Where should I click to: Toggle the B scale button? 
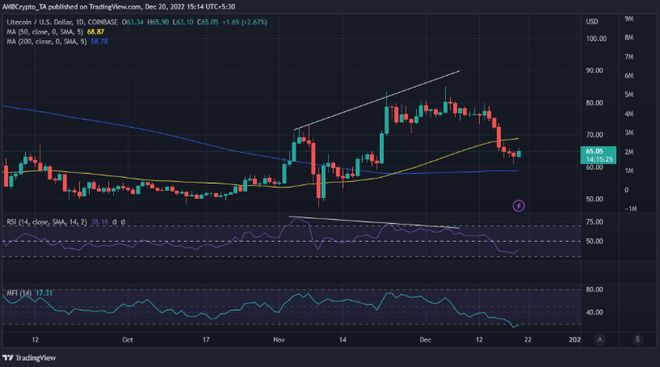coord(637,339)
